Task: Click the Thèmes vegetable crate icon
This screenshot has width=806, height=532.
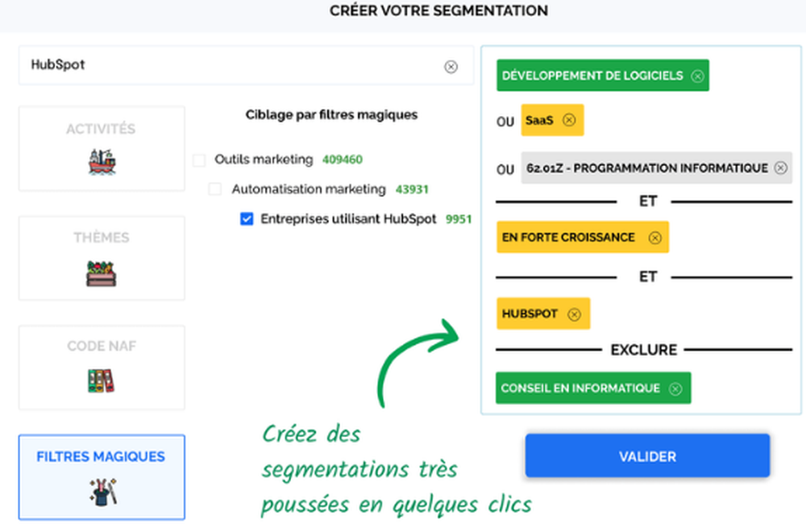Action: coord(102,273)
